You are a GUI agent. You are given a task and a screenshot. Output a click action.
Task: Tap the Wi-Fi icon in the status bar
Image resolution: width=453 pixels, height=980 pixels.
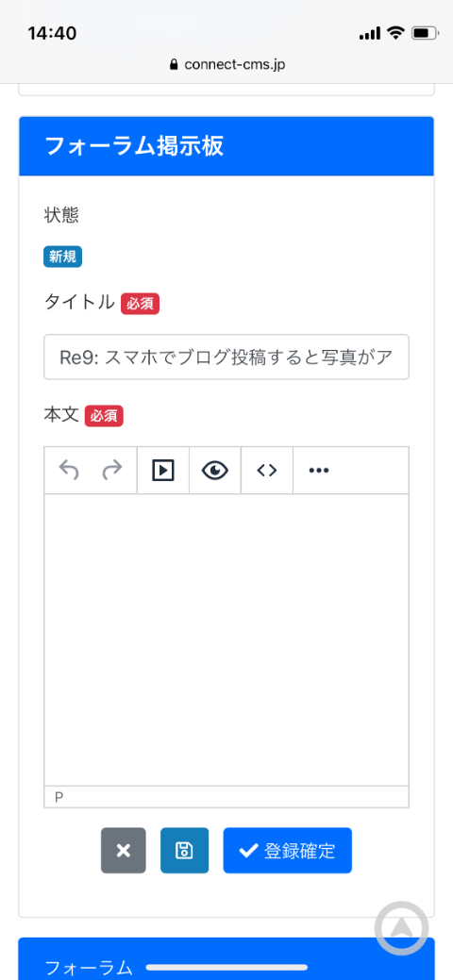395,32
